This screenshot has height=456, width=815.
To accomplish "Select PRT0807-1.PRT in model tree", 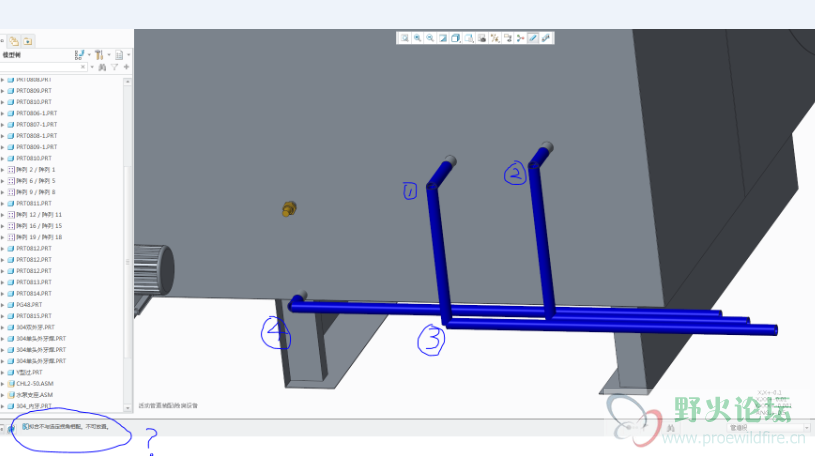I will tap(36, 125).
